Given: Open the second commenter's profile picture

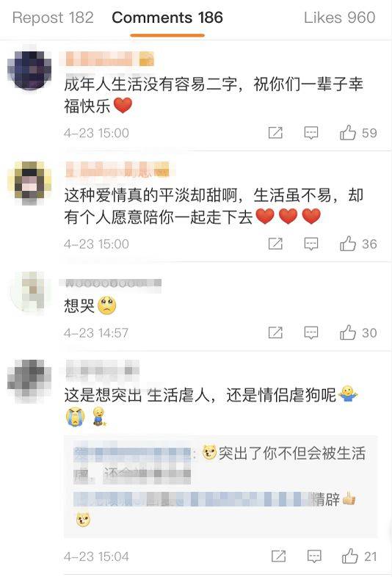Looking at the screenshot, I should pyautogui.click(x=29, y=183).
